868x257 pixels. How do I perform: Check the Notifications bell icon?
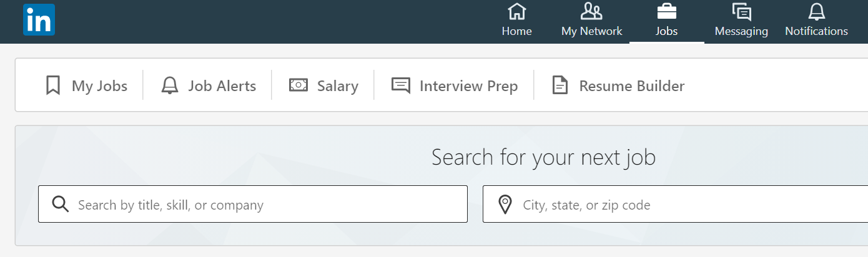pyautogui.click(x=817, y=12)
